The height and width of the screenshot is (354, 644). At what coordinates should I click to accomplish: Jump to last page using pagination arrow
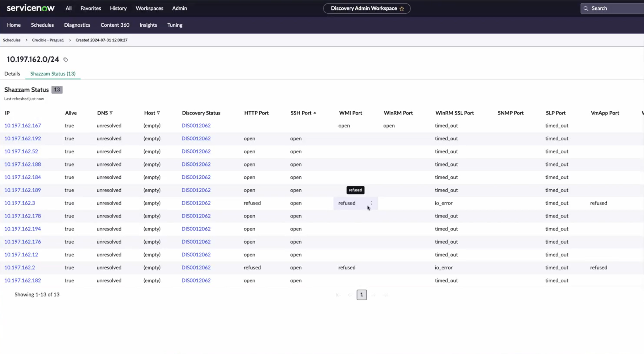coord(386,295)
